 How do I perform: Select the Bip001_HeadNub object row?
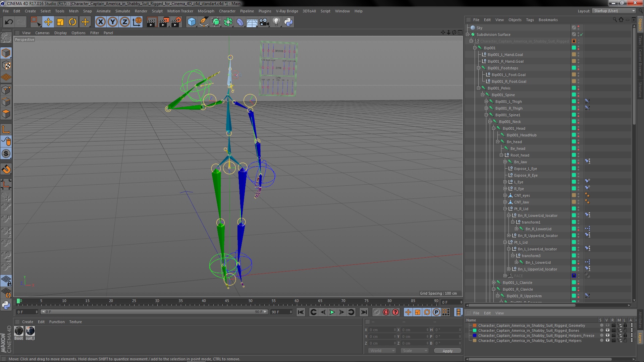tap(521, 135)
